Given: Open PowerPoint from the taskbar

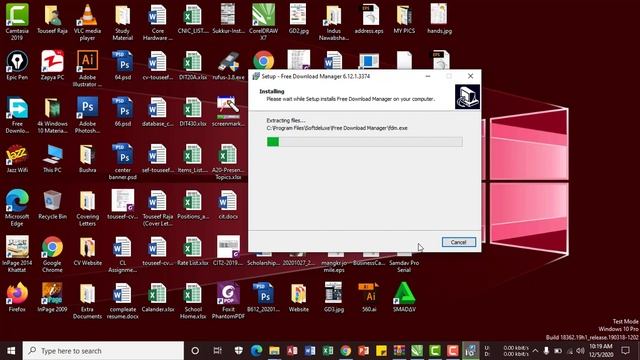Looking at the screenshot, I should coord(363,351).
